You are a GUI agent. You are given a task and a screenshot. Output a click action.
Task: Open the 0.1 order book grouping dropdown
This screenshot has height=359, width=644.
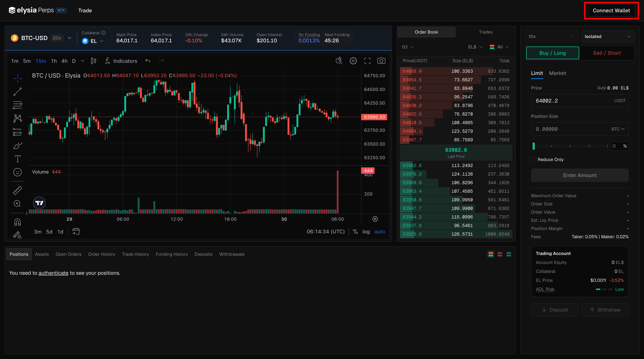(408, 47)
